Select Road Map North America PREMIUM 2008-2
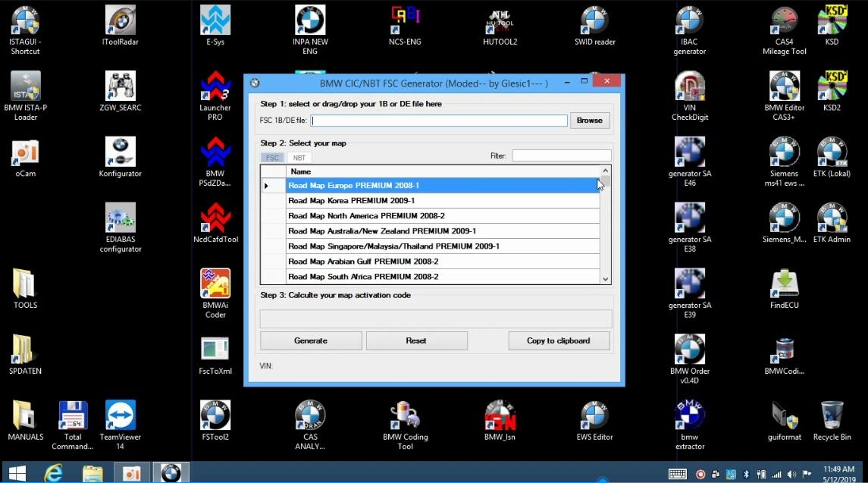Image resolution: width=868 pixels, height=483 pixels. click(x=366, y=216)
